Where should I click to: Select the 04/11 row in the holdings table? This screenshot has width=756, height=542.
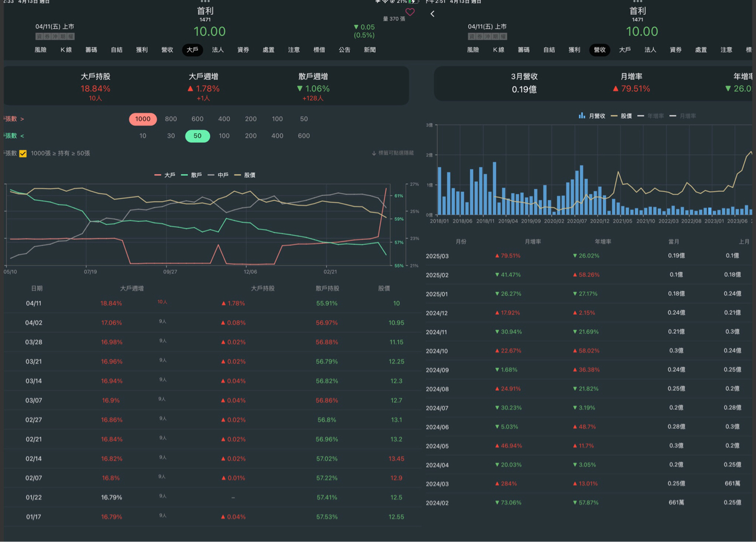213,303
